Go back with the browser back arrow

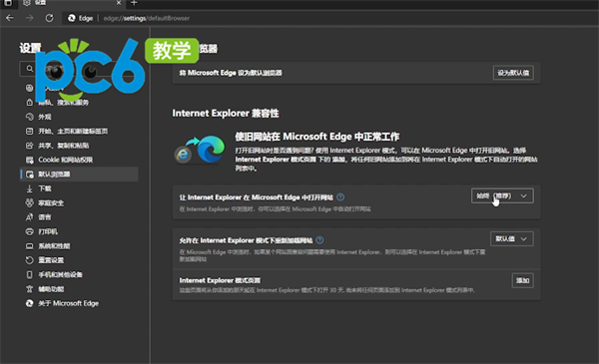click(x=10, y=18)
